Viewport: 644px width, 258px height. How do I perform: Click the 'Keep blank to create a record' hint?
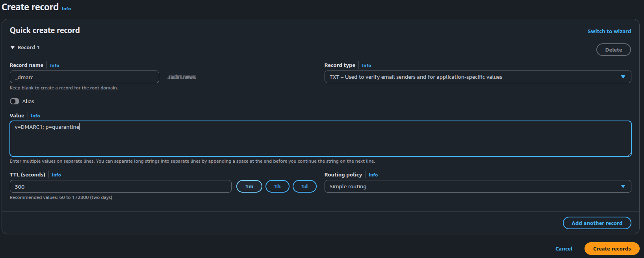point(64,88)
